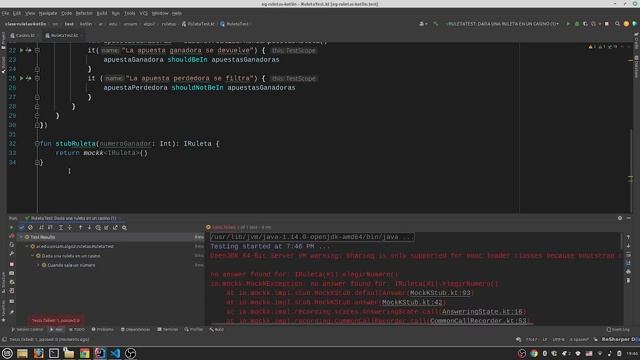Click the build hammer icon in toolbar
The width and height of the screenshot is (640, 360).
click(x=436, y=24)
